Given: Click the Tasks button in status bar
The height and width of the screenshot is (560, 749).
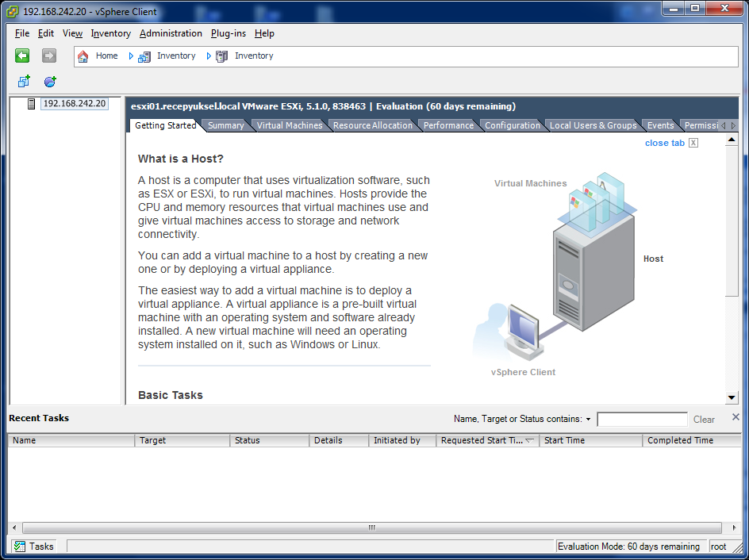Looking at the screenshot, I should [x=33, y=547].
